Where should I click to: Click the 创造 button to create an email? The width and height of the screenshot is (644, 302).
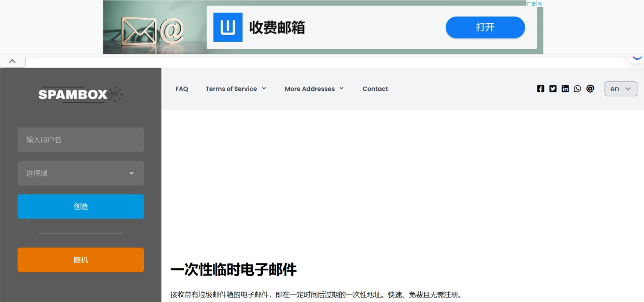coord(81,206)
